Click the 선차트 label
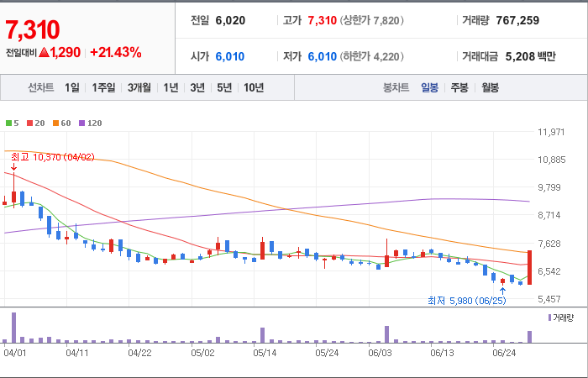 (41, 87)
